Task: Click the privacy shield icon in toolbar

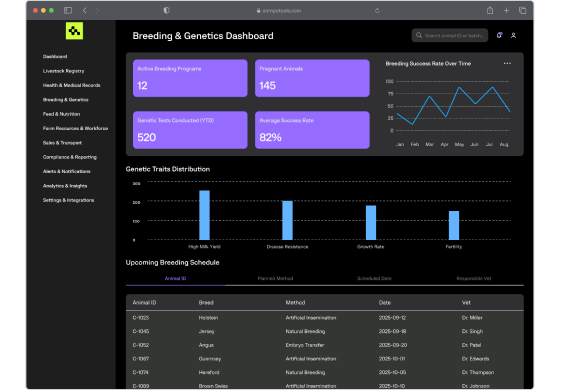Action: [166, 10]
